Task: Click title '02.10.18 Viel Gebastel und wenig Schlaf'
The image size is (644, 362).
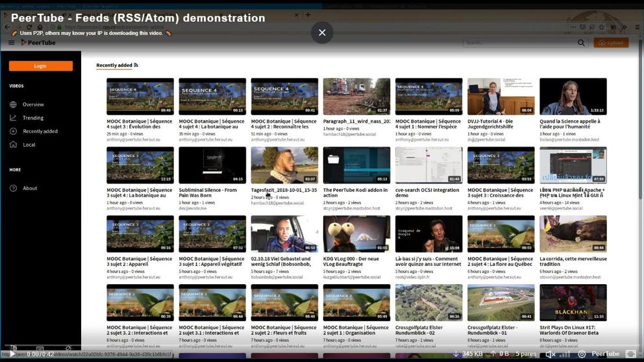Action: 281,261
